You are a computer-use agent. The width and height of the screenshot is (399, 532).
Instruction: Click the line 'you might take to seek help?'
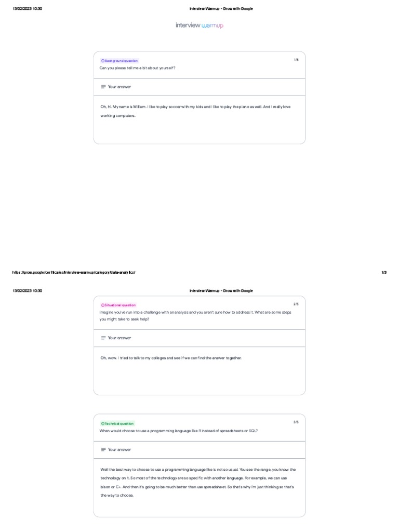[124, 320]
